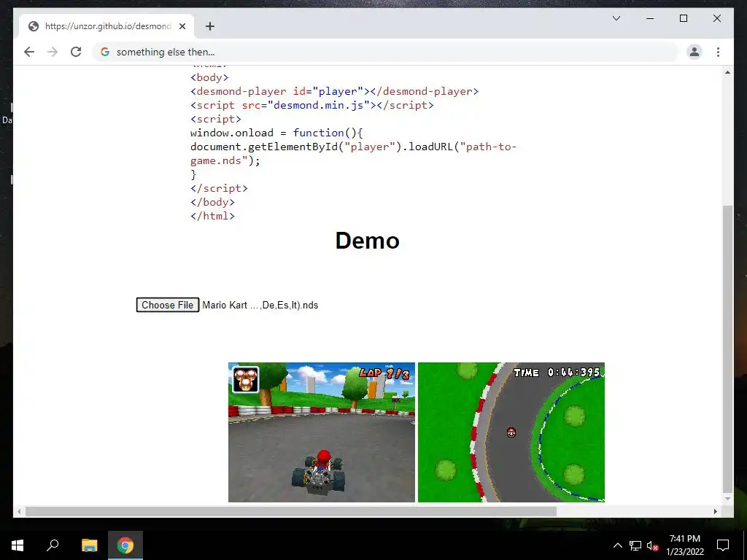Close the Chrome window
This screenshot has height=560, width=747.
716,18
